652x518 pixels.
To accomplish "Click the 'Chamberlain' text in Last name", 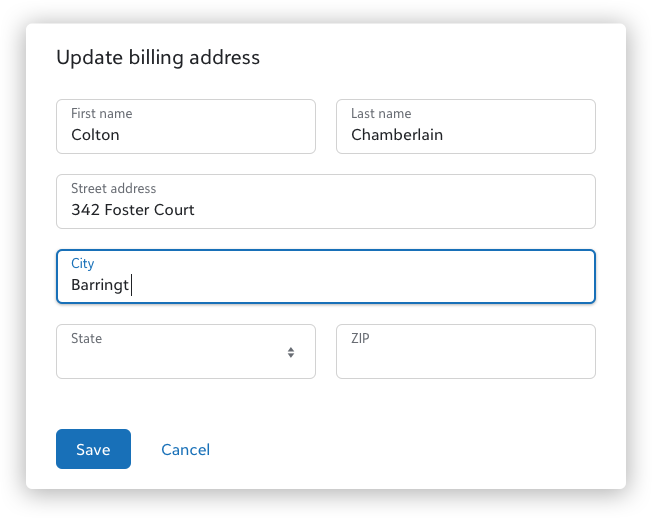I will click(x=397, y=135).
